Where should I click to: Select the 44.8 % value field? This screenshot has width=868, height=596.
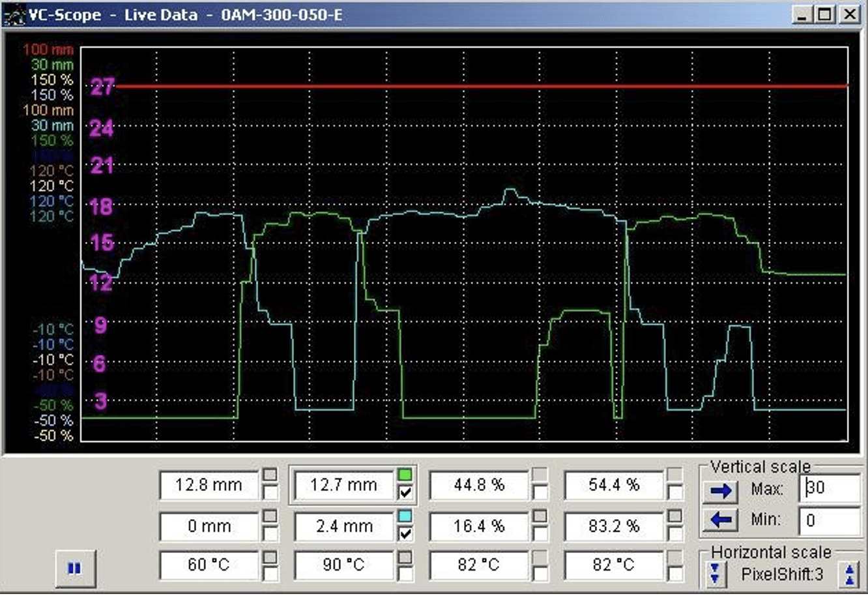coord(479,485)
